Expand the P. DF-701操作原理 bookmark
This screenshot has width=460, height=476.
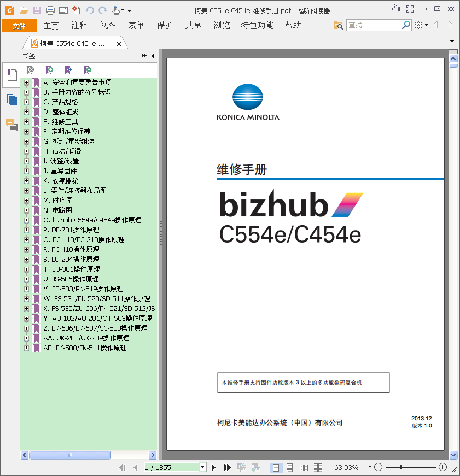(26, 230)
